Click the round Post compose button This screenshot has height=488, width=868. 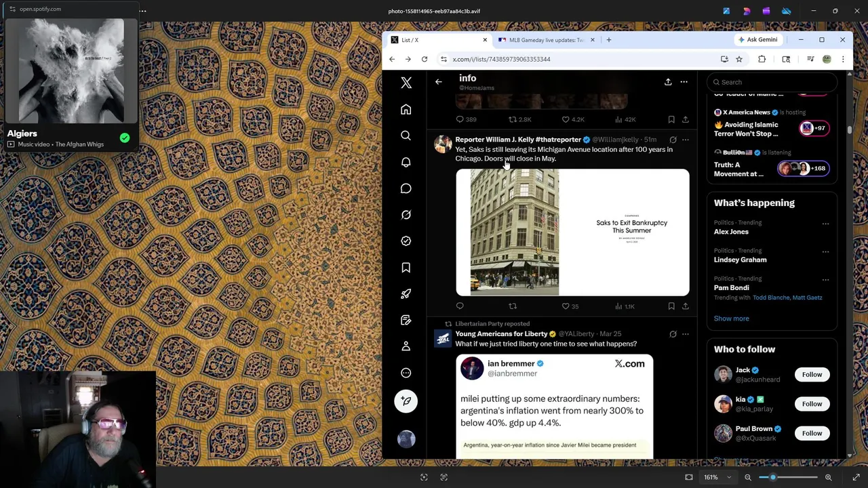tap(406, 401)
